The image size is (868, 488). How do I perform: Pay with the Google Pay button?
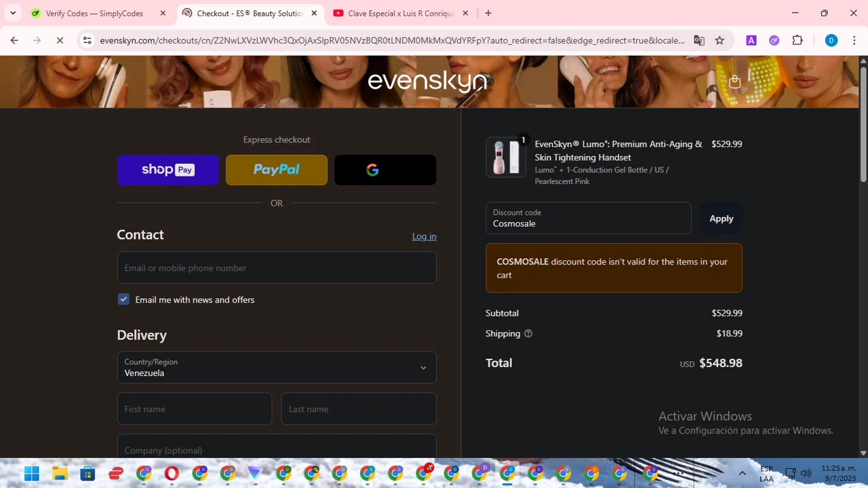point(385,170)
